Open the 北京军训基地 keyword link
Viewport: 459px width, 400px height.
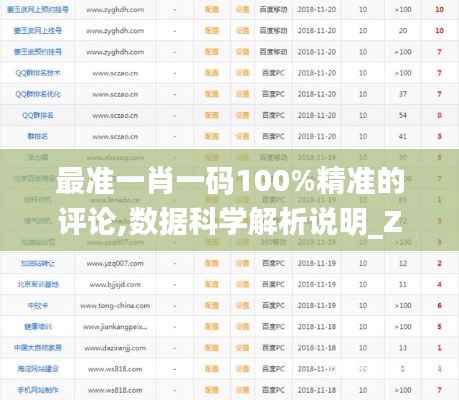point(38,284)
